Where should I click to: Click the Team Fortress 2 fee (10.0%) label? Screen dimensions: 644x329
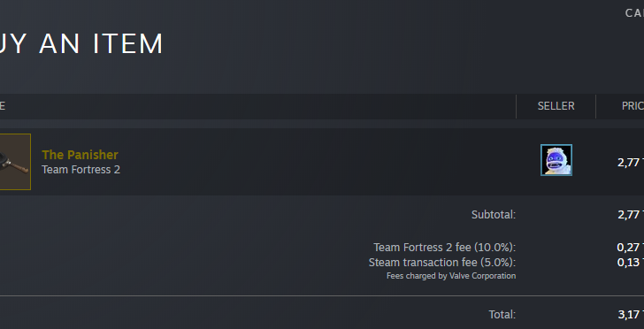point(444,248)
